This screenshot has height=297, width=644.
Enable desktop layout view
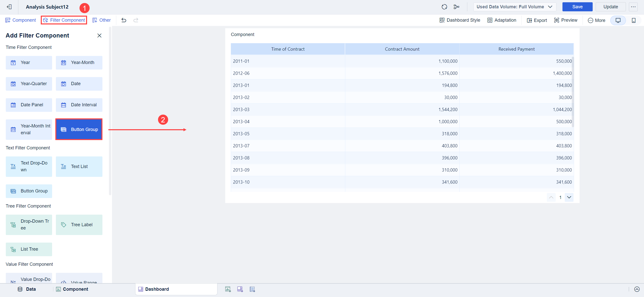click(x=618, y=20)
